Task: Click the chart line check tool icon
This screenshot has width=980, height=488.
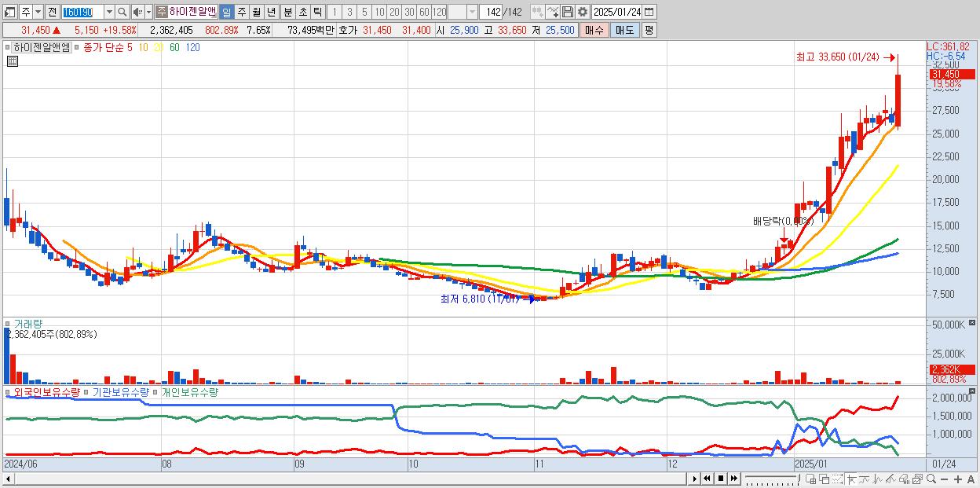Action: coord(553,13)
